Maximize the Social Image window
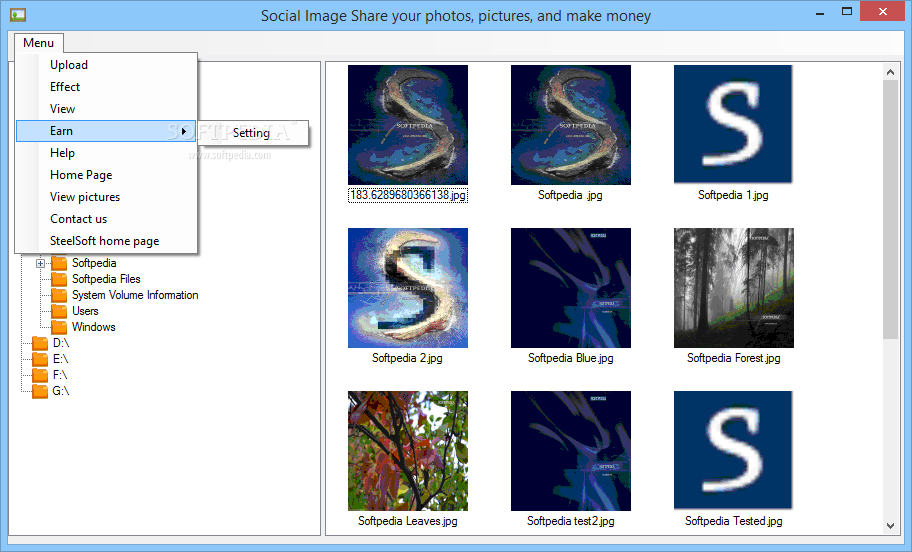The image size is (912, 552). (847, 12)
